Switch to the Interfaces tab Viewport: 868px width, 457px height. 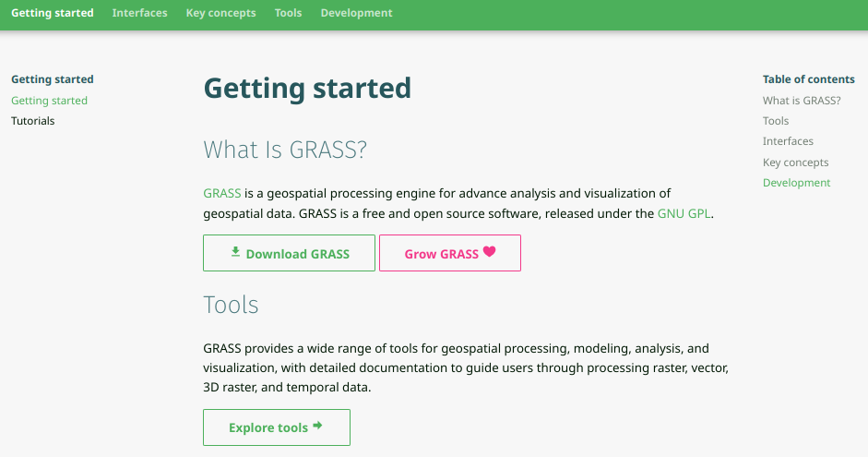click(140, 13)
